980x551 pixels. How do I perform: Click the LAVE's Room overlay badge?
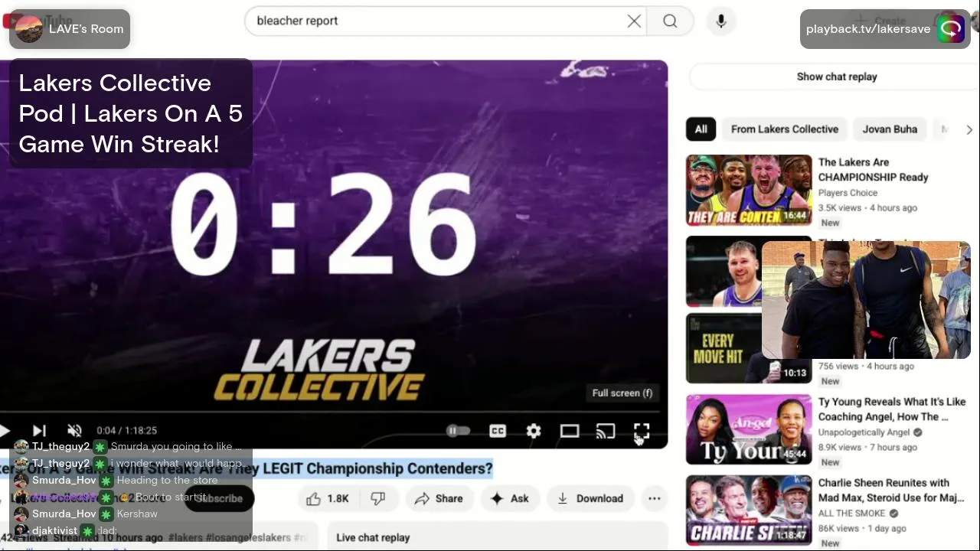(70, 29)
